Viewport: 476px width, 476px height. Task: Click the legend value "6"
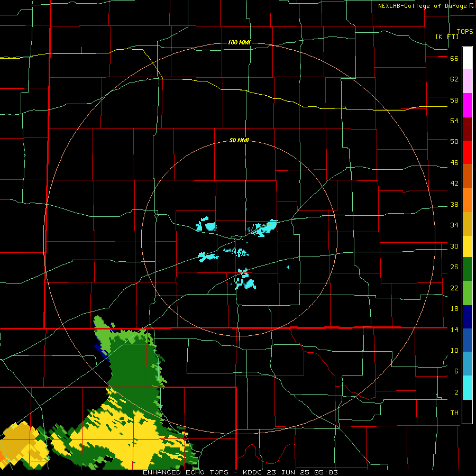pos(456,371)
